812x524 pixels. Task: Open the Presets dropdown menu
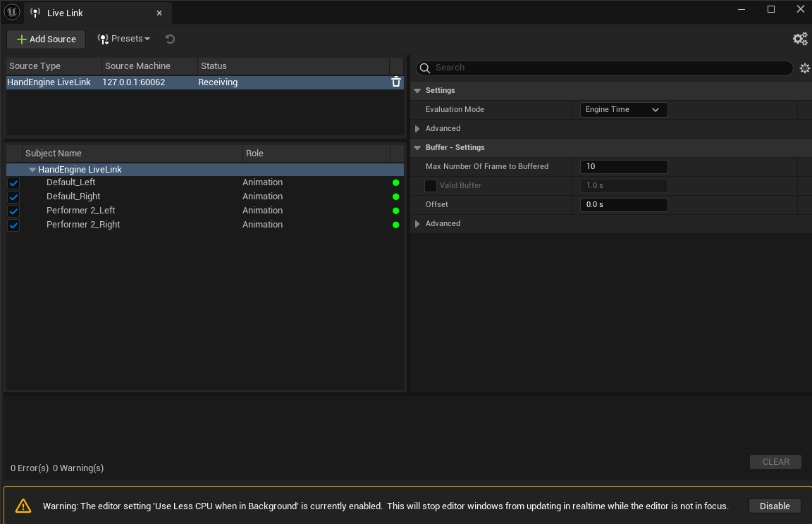(124, 39)
